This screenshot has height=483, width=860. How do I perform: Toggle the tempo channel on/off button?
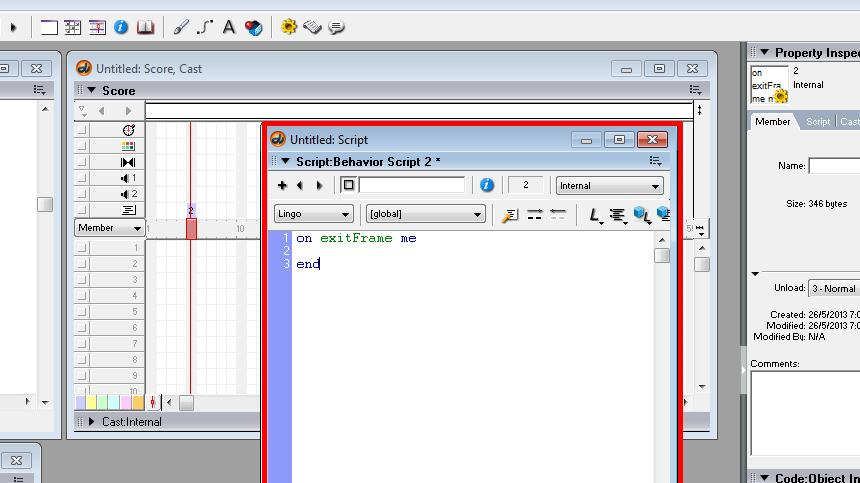[x=82, y=130]
